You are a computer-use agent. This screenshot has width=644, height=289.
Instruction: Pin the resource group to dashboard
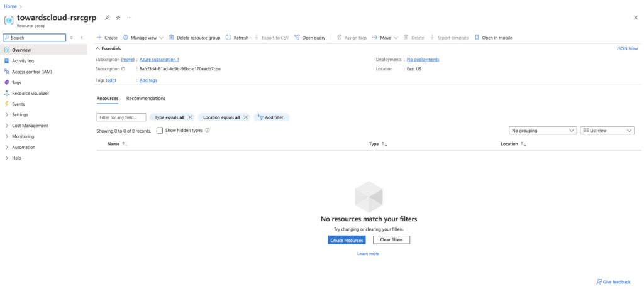107,18
